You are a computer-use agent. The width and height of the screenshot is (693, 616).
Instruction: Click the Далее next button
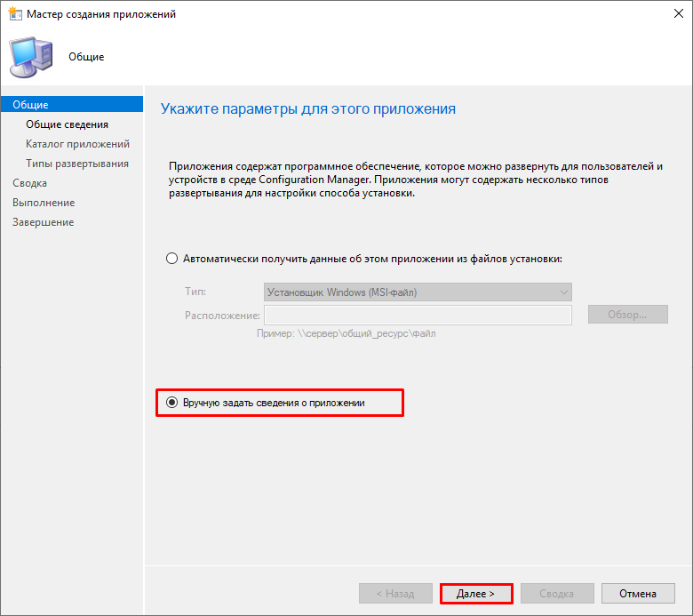[476, 594]
